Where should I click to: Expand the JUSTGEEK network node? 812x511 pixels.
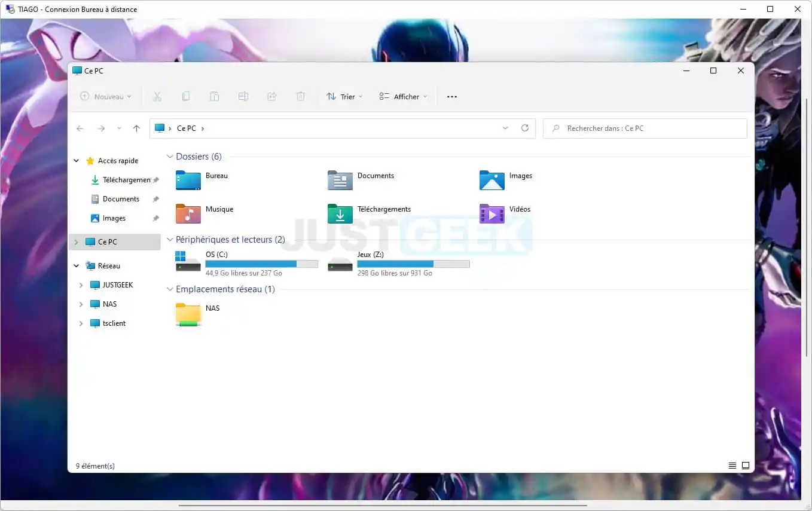coord(81,285)
